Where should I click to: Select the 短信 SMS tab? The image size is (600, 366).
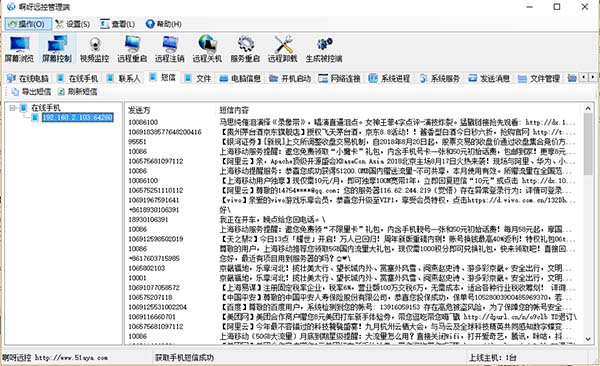[163, 78]
